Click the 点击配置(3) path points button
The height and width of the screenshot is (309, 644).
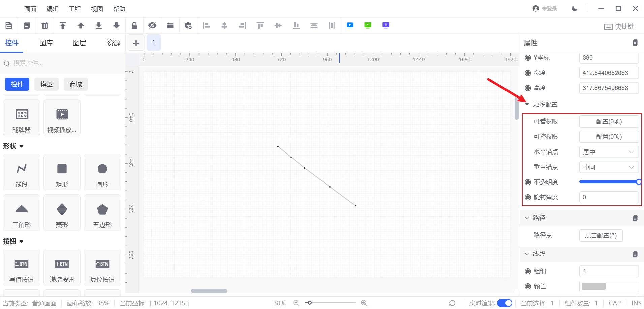(x=601, y=235)
